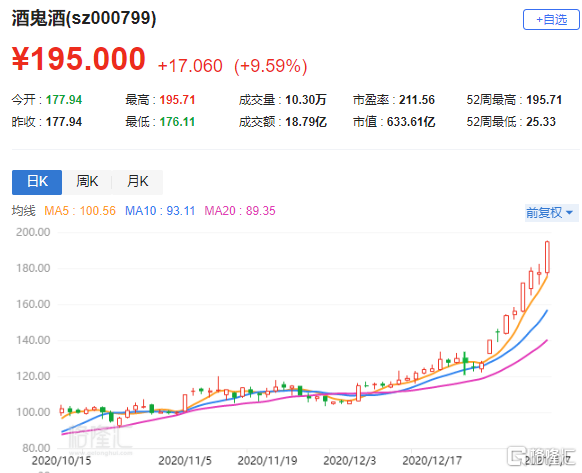Image resolution: width=582 pixels, height=473 pixels.
Task: Select the 今开 value 177.94
Action: tap(64, 100)
